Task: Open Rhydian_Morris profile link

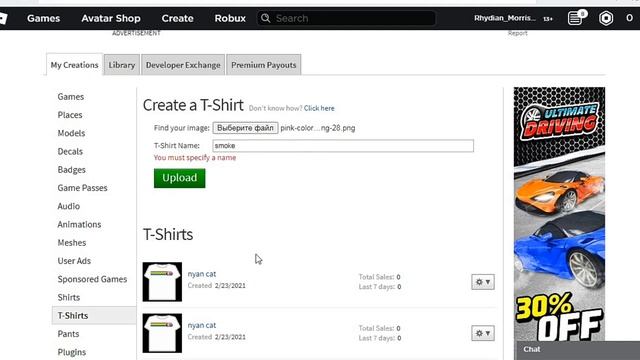Action: [x=504, y=18]
